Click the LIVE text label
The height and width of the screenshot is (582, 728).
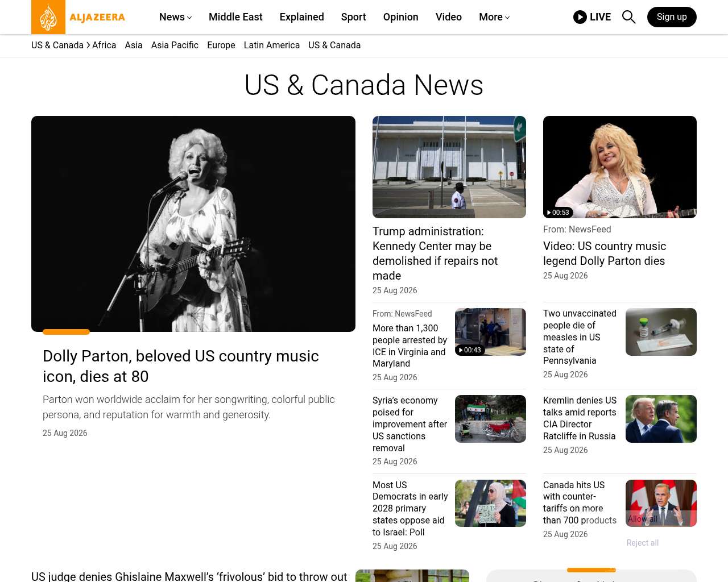point(600,17)
